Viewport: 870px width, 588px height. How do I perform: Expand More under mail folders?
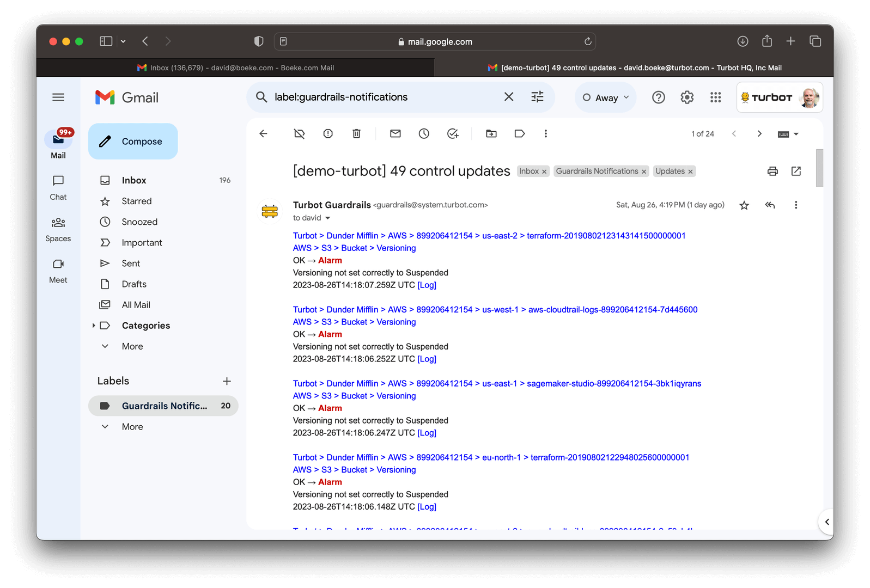[132, 346]
